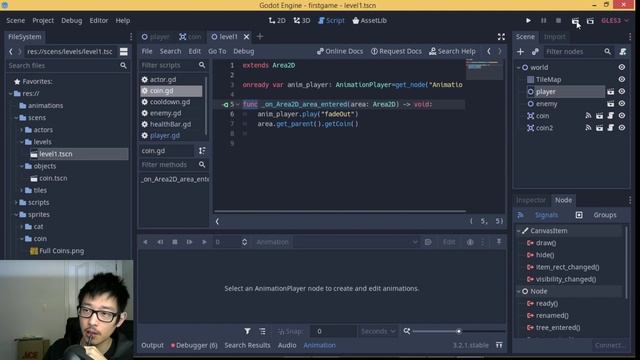
Task: Open the Editor menu
Action: point(99,20)
